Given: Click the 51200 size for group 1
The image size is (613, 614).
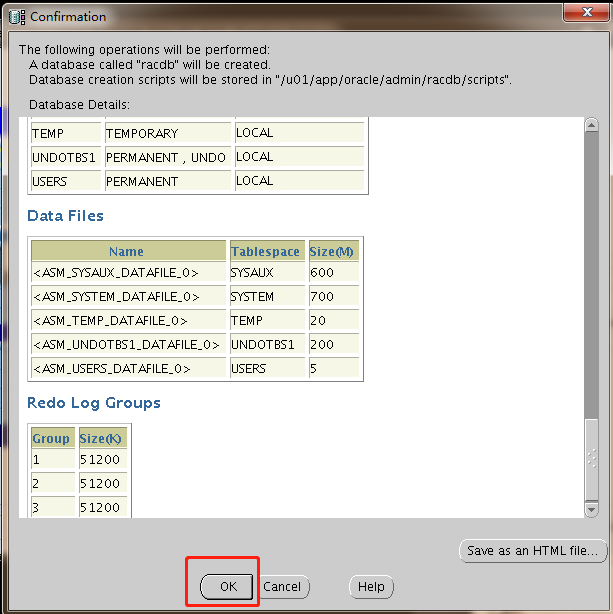Looking at the screenshot, I should (x=103, y=459).
